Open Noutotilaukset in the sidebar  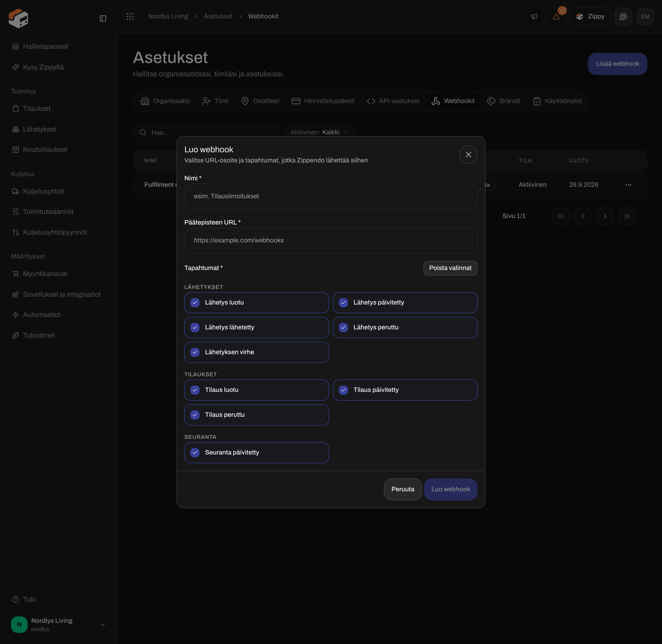coord(59,149)
